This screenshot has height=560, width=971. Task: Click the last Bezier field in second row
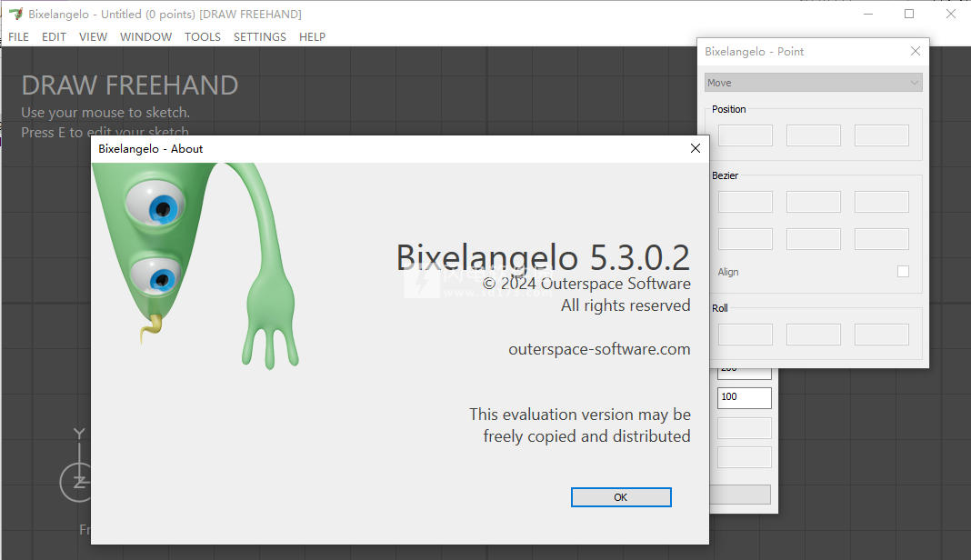click(881, 239)
